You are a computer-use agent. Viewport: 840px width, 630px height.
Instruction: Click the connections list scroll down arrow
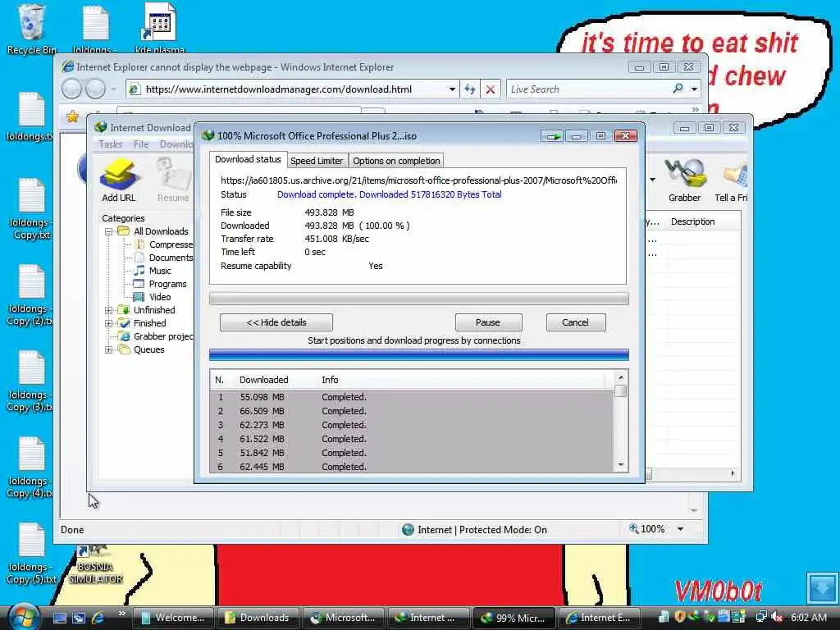coord(620,465)
